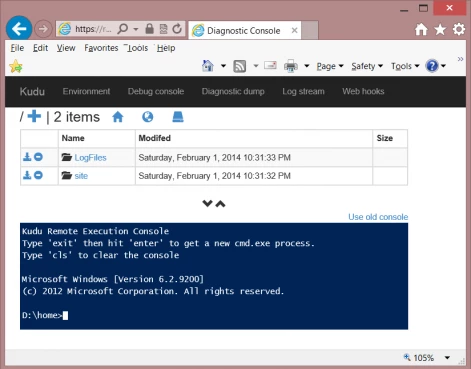471x369 pixels.
Task: Click the up chevron to expand console
Action: [220, 204]
